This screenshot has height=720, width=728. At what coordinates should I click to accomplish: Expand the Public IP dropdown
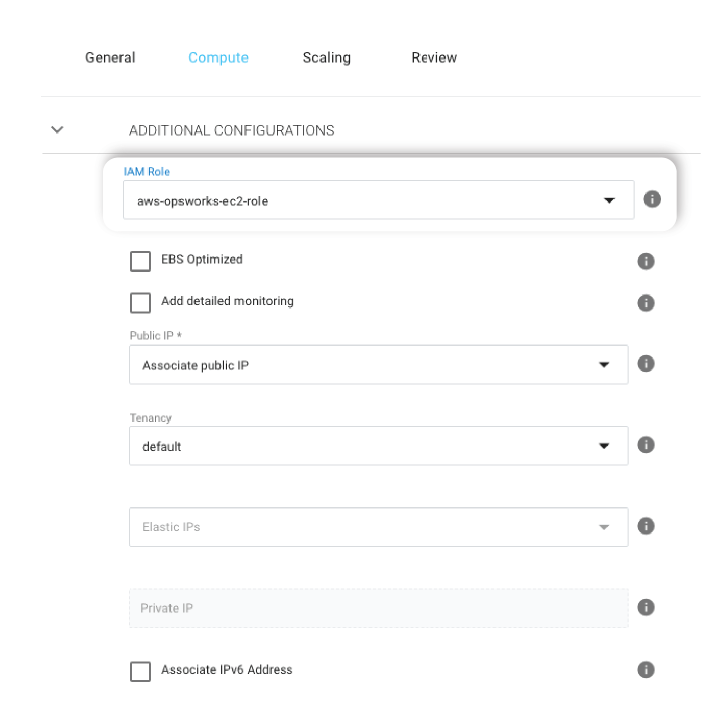378,365
